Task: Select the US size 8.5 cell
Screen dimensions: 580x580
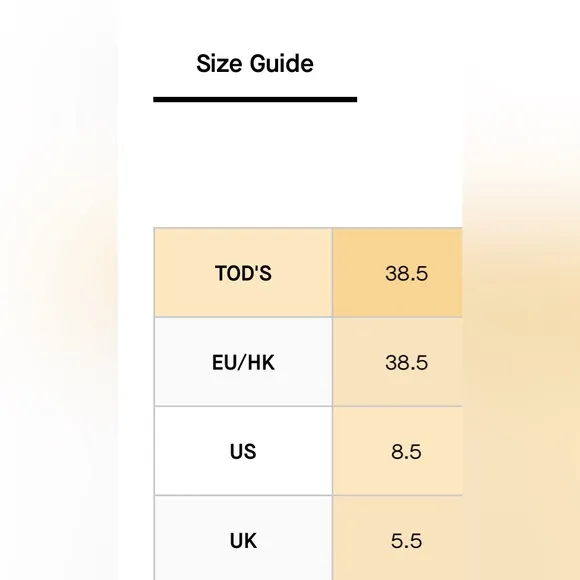Action: [398, 451]
